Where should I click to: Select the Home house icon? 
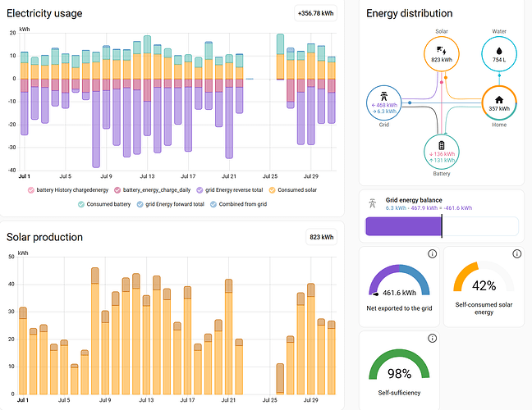[499, 99]
